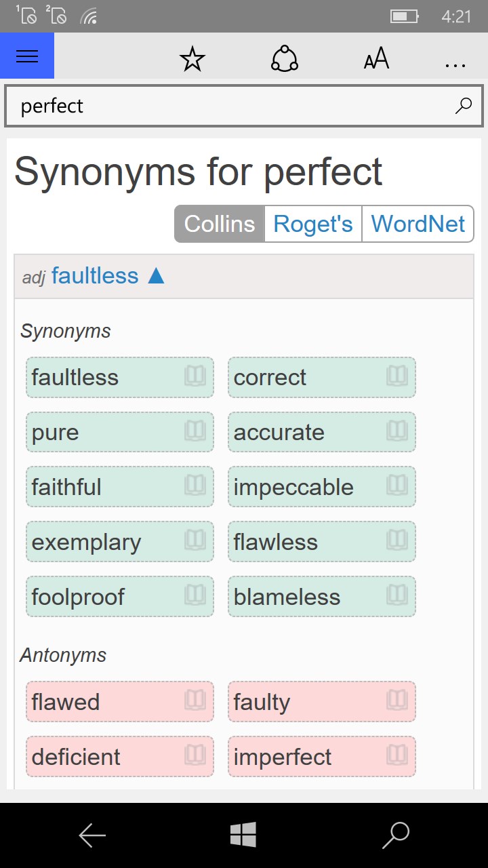Open the WordNet tab

pos(418,224)
